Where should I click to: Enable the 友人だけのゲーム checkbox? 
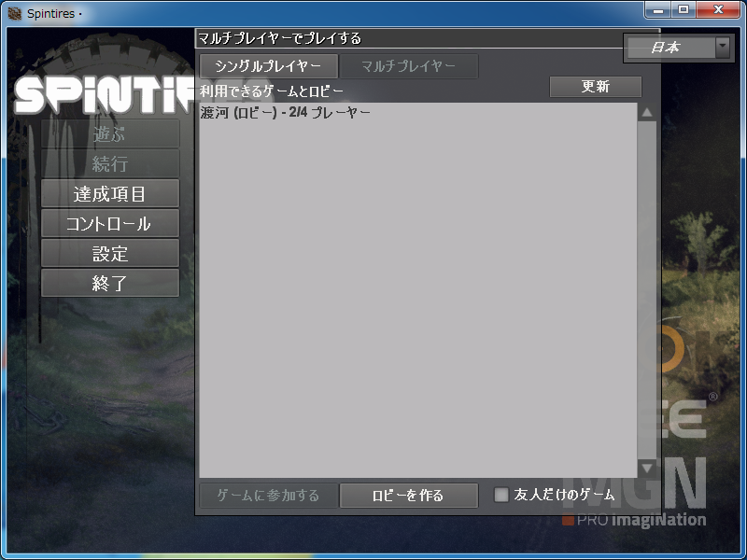pyautogui.click(x=501, y=495)
